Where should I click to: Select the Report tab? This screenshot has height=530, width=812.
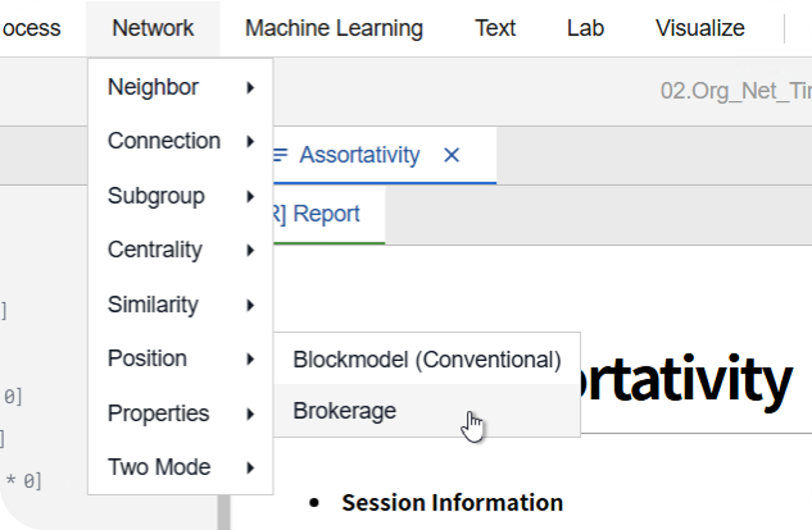point(326,214)
